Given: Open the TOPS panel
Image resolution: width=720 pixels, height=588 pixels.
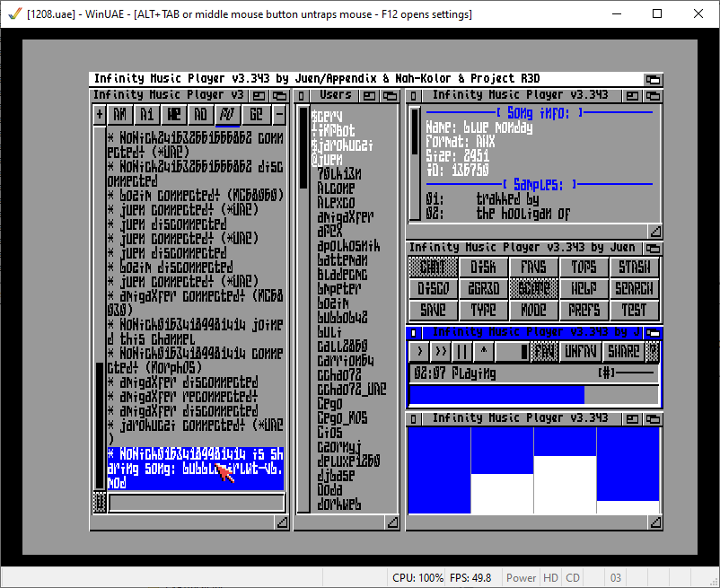Looking at the screenshot, I should 584,268.
